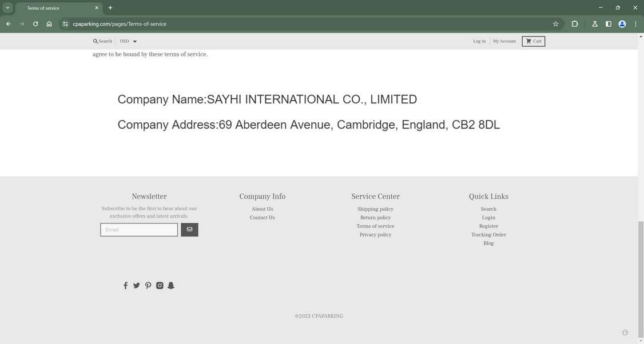The image size is (644, 344).
Task: Close the Terms of service tab
Action: (97, 8)
